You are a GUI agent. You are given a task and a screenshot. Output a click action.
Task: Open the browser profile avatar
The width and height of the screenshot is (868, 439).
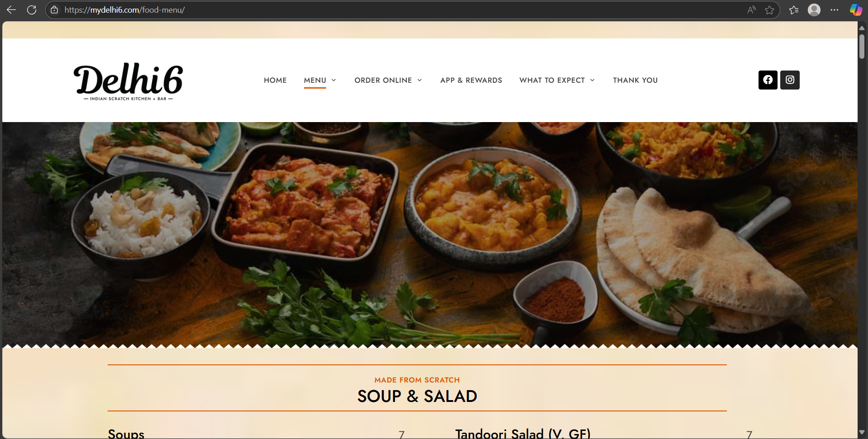tap(814, 10)
